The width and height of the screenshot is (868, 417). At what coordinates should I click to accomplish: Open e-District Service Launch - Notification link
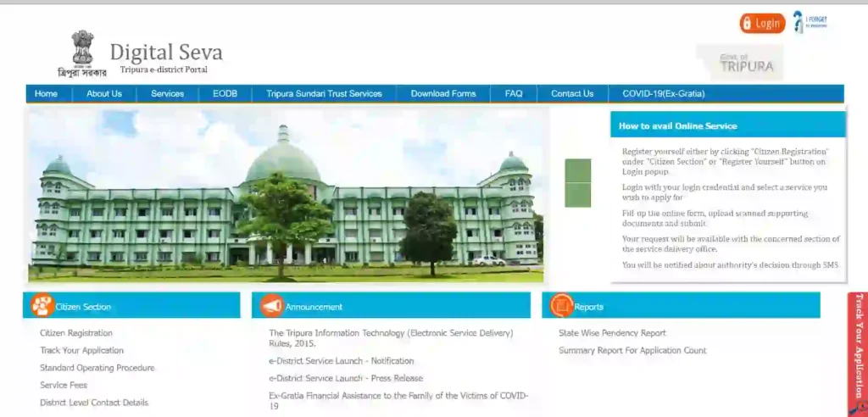341,360
